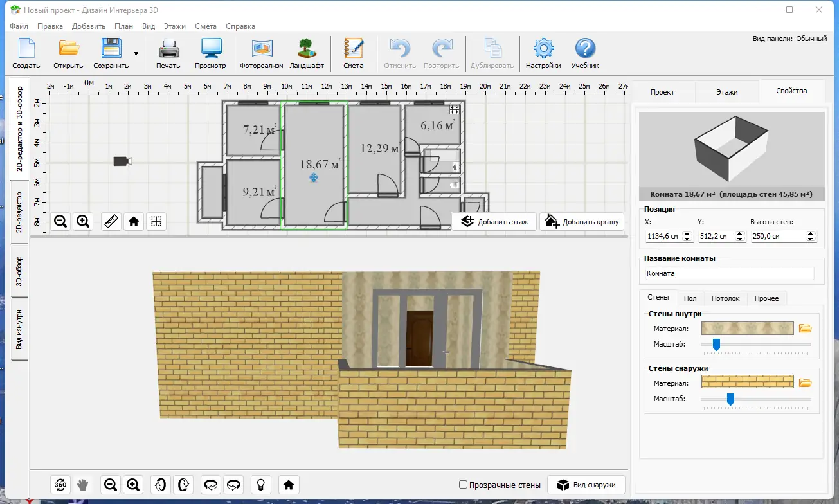The width and height of the screenshot is (839, 504).
Task: Toggle the grid icon in 2D editor
Action: [156, 221]
